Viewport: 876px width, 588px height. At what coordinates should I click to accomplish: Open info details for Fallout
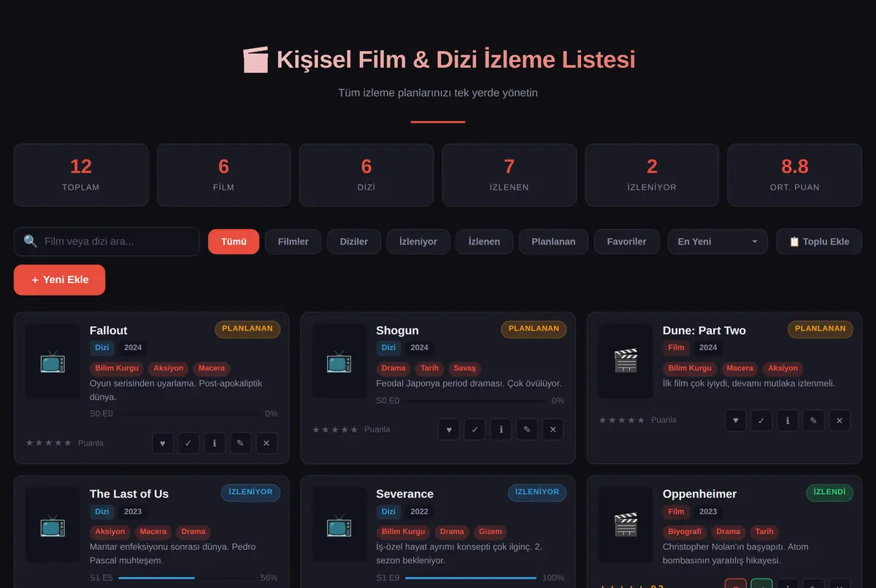[215, 443]
